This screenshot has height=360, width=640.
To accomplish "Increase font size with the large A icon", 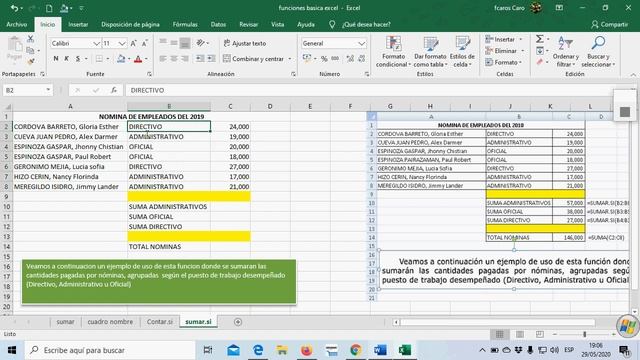I will (x=133, y=43).
